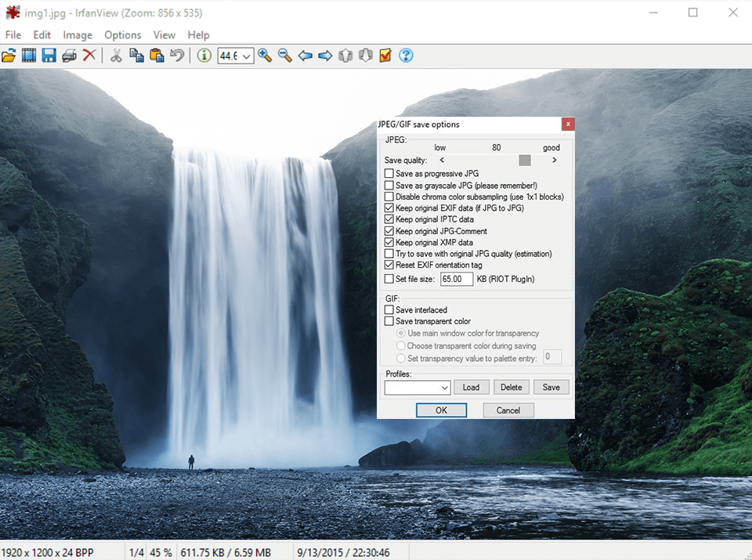
Task: Open the Image menu
Action: 78,35
